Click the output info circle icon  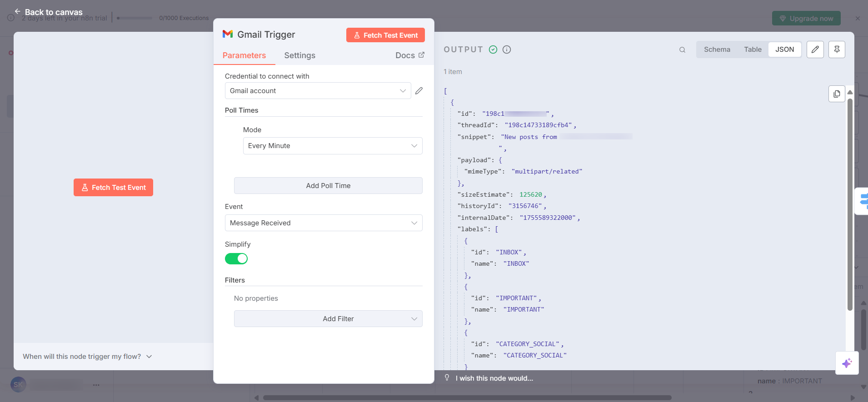[507, 50]
